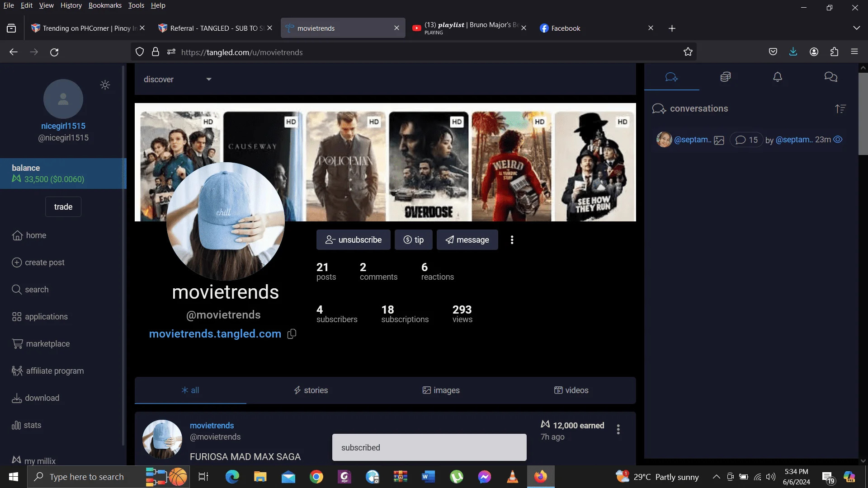This screenshot has height=488, width=868.
Task: Open download in the sidebar
Action: click(35, 398)
